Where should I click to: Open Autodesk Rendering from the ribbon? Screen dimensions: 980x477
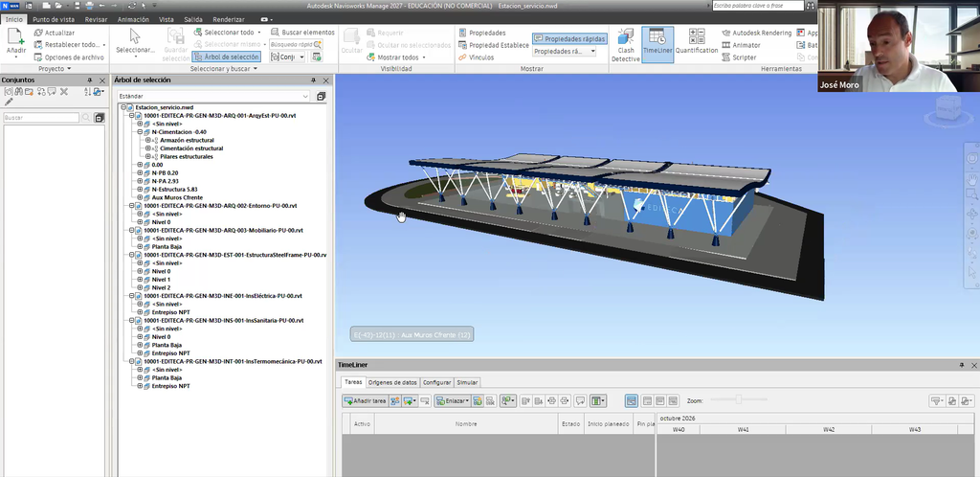click(756, 33)
